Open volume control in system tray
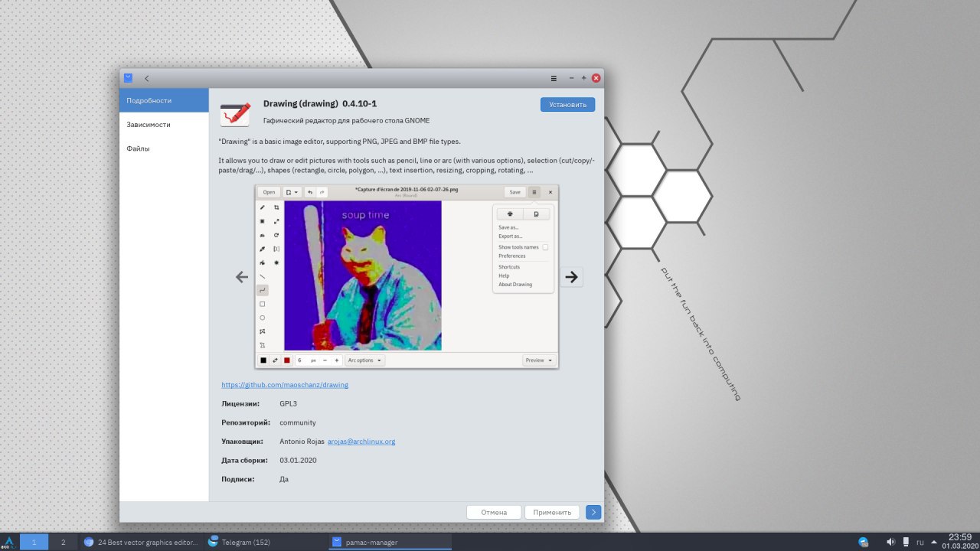Viewport: 980px width, 551px height. (x=890, y=542)
